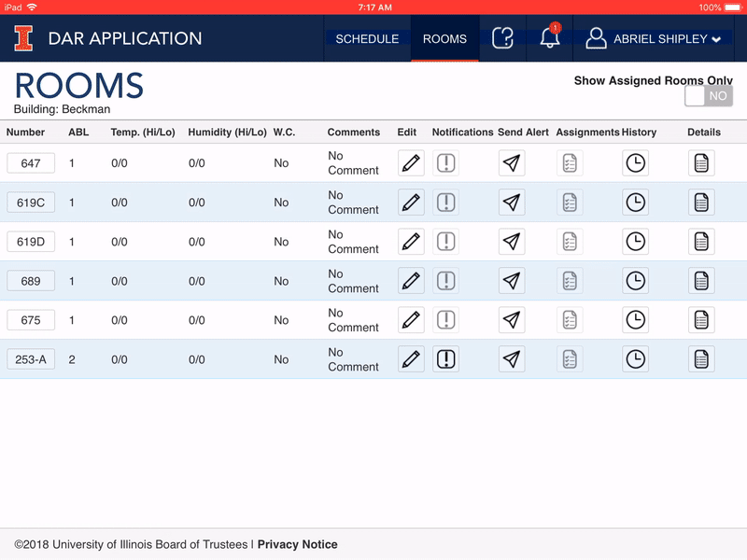Open notifications for room 619C
The height and width of the screenshot is (560, 747).
[x=446, y=203]
